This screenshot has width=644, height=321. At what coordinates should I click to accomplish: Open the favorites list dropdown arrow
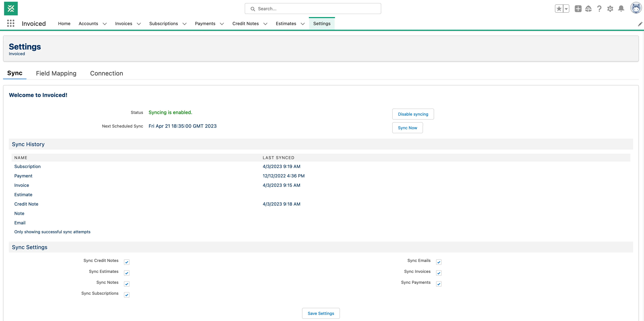(566, 9)
